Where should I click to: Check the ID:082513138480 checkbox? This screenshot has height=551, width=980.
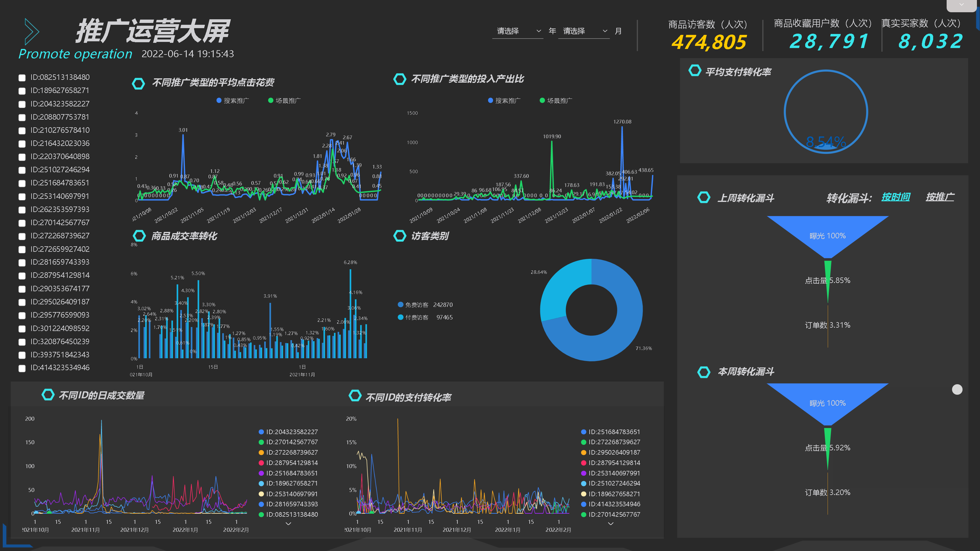(x=22, y=78)
